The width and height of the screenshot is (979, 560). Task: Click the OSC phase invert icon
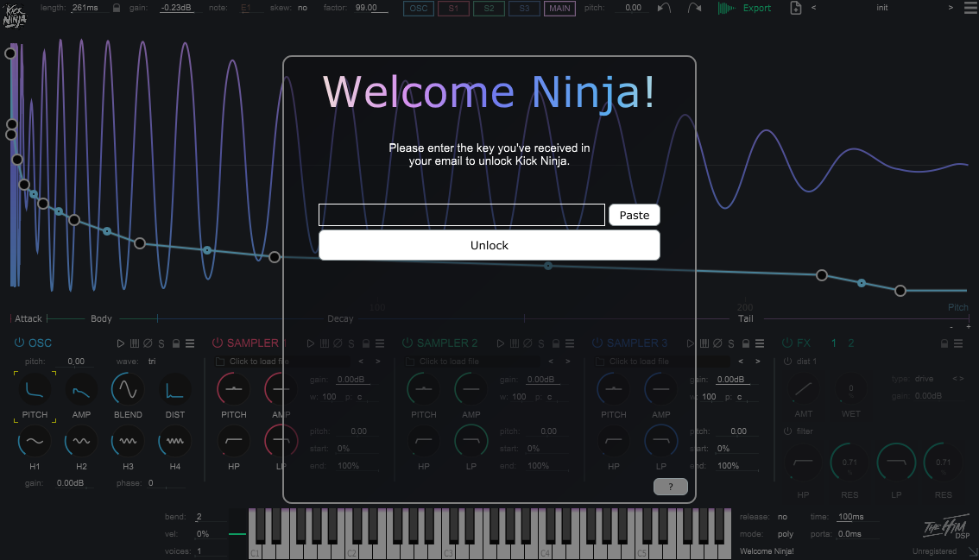148,343
